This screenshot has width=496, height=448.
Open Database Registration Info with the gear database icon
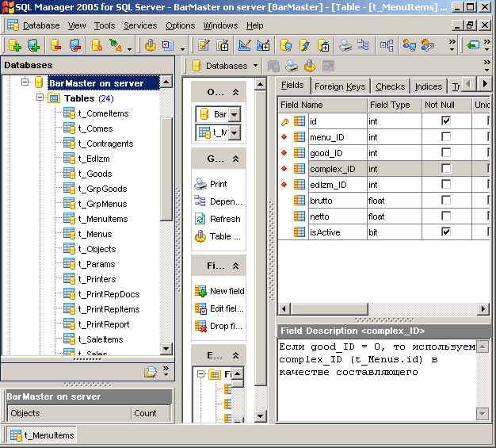(97, 45)
